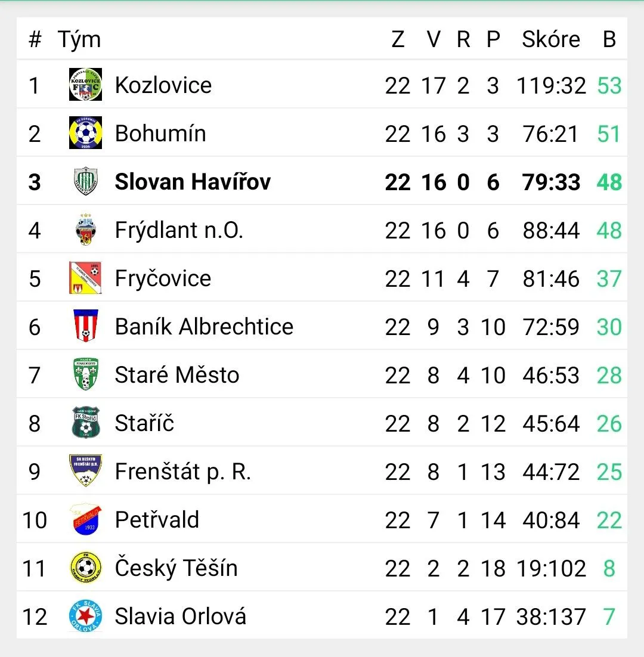Viewport: 644px width, 657px height.
Task: Open the Kozlovice team name link
Action: [x=163, y=85]
